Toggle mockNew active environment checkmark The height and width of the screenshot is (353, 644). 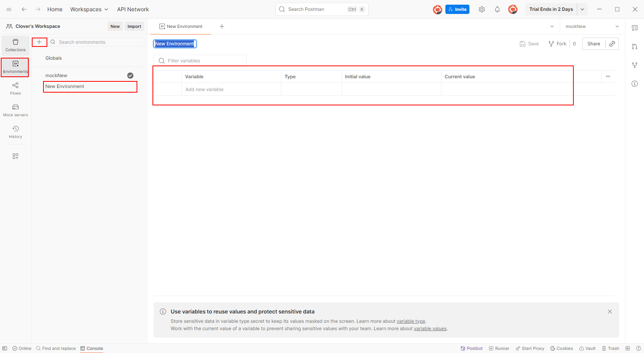(x=130, y=76)
